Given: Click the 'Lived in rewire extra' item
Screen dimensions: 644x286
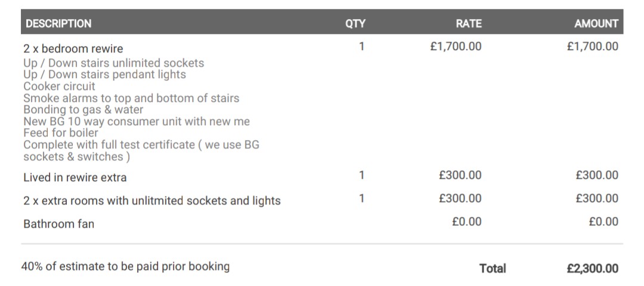Looking at the screenshot, I should pyautogui.click(x=75, y=178).
